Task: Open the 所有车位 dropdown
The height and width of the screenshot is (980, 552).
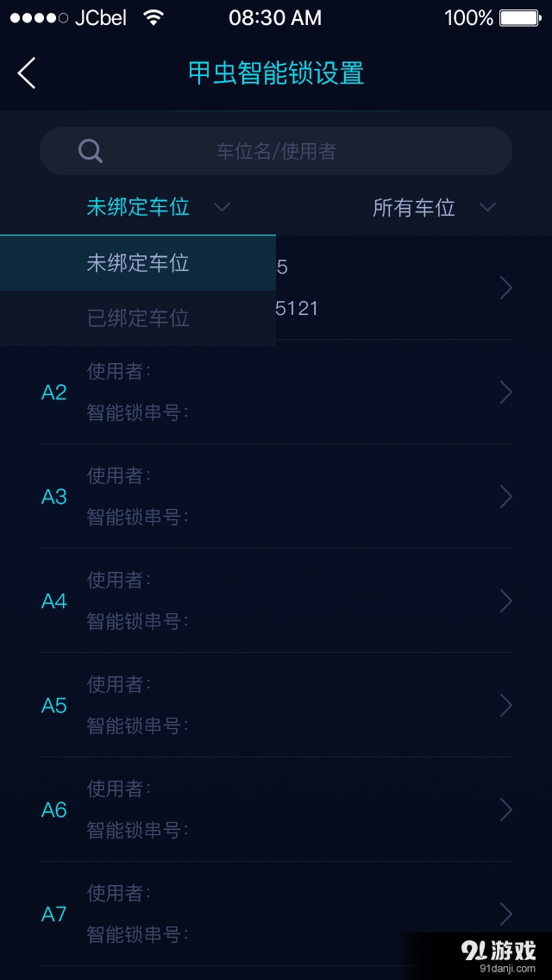Action: pyautogui.click(x=436, y=207)
